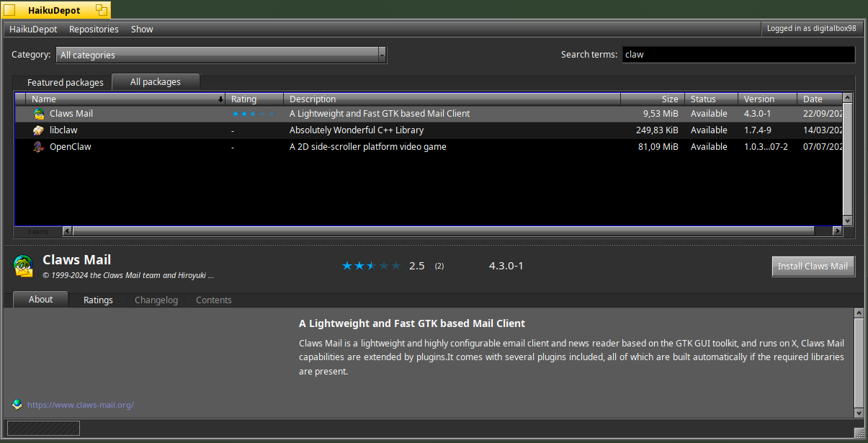Image resolution: width=868 pixels, height=443 pixels.
Task: Click the 81,09 MiB size cell
Action: pos(658,147)
